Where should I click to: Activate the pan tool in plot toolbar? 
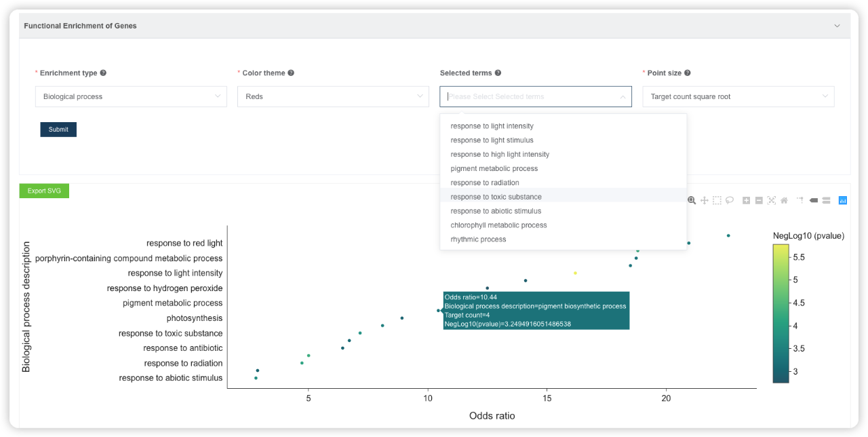[x=705, y=200]
